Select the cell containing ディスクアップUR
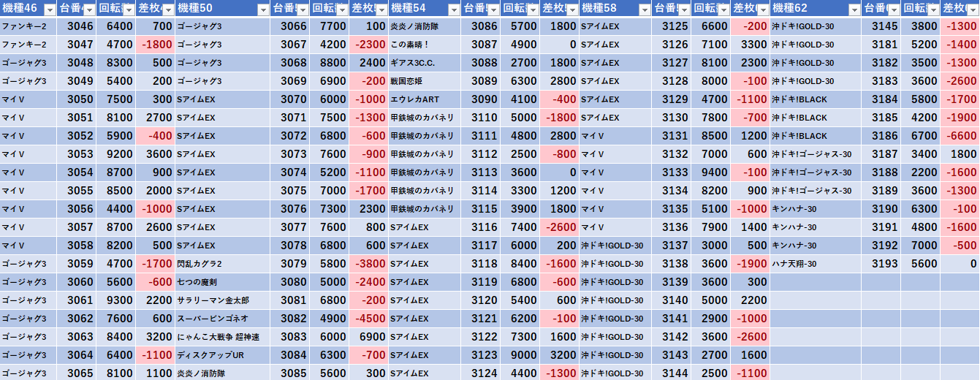Image resolution: width=980 pixels, height=380 pixels. [222, 355]
